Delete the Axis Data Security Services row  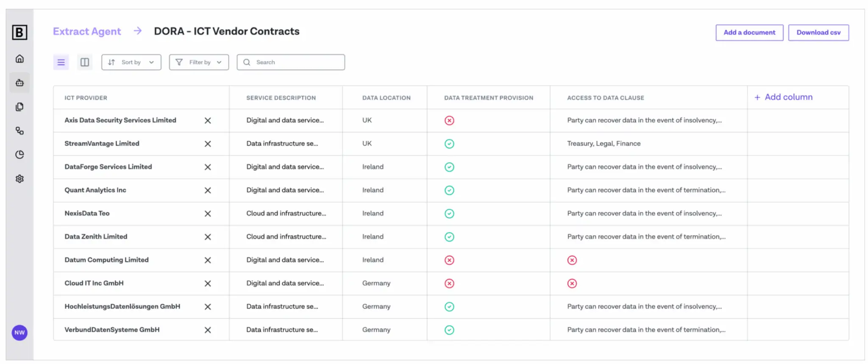[x=208, y=121]
